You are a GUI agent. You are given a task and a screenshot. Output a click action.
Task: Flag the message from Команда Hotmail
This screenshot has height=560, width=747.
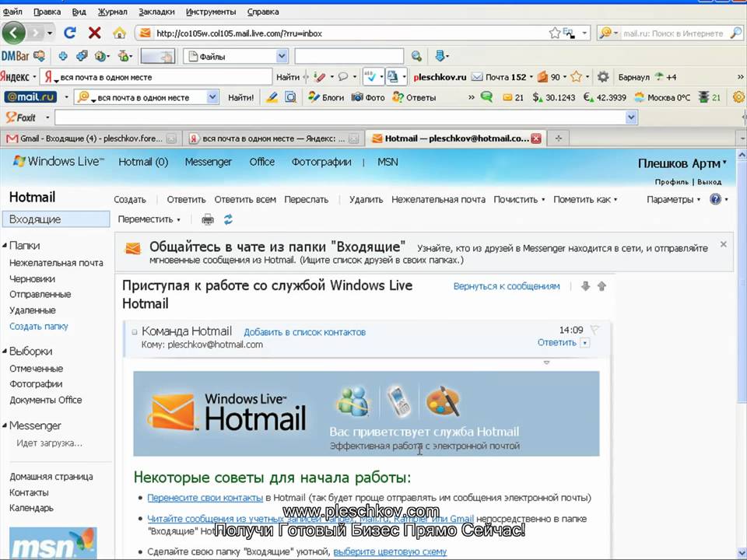click(594, 329)
